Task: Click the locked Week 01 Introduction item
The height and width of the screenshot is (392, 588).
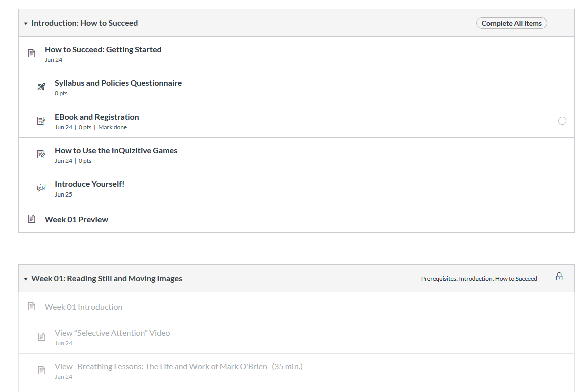Action: click(x=83, y=307)
